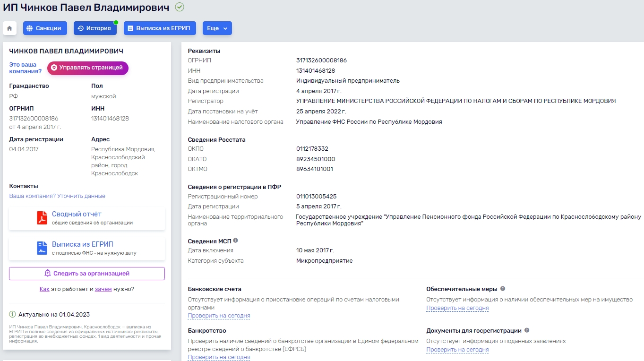The image size is (644, 361).
Task: Expand the Еще dropdown menu
Action: coord(217,28)
